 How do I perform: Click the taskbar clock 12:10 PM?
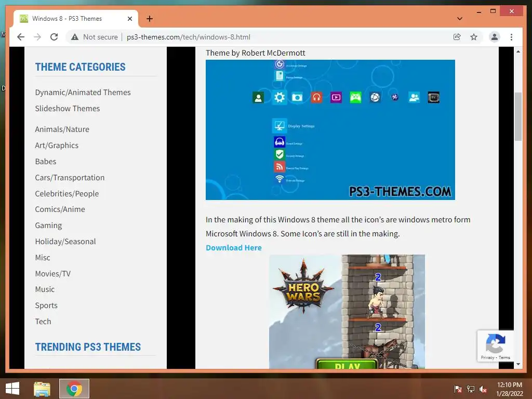(510, 385)
